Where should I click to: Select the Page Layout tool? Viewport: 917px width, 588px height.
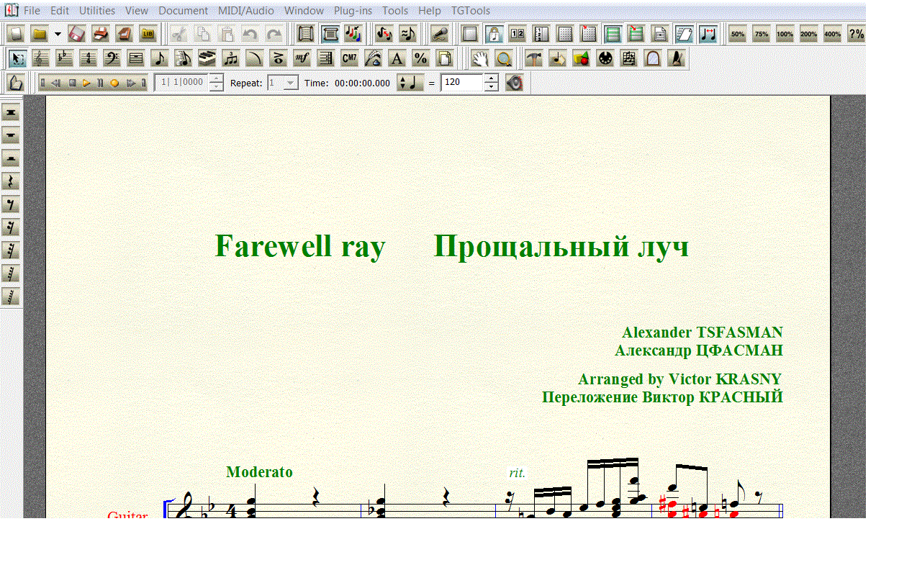coord(444,58)
